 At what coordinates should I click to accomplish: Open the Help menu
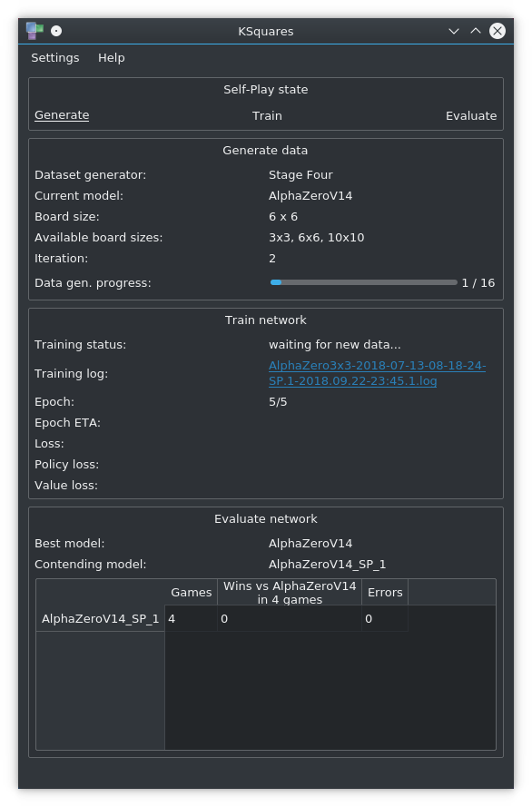coord(112,58)
